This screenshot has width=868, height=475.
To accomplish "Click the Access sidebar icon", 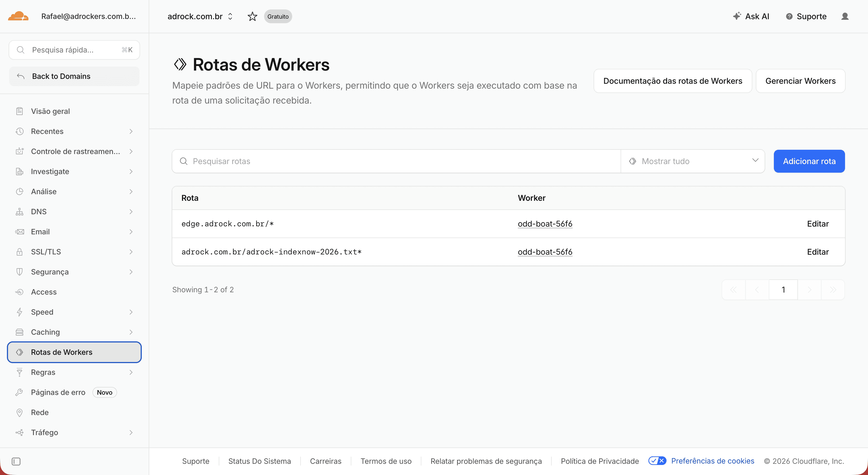I will click(20, 292).
